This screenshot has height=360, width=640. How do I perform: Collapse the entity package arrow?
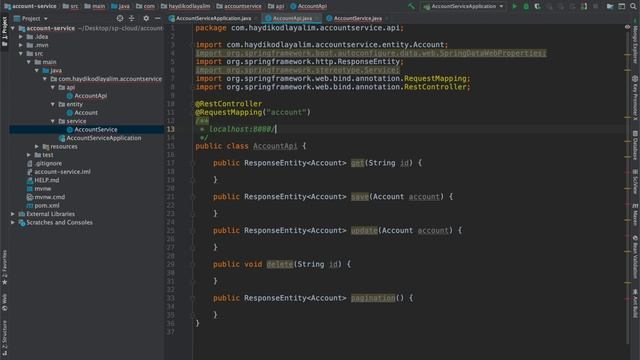(x=53, y=104)
